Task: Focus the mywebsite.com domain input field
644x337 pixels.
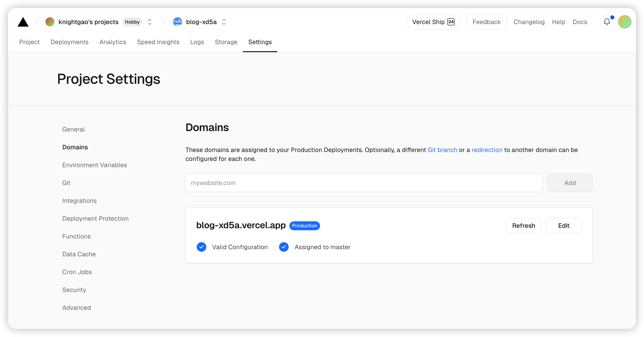Action: tap(364, 183)
